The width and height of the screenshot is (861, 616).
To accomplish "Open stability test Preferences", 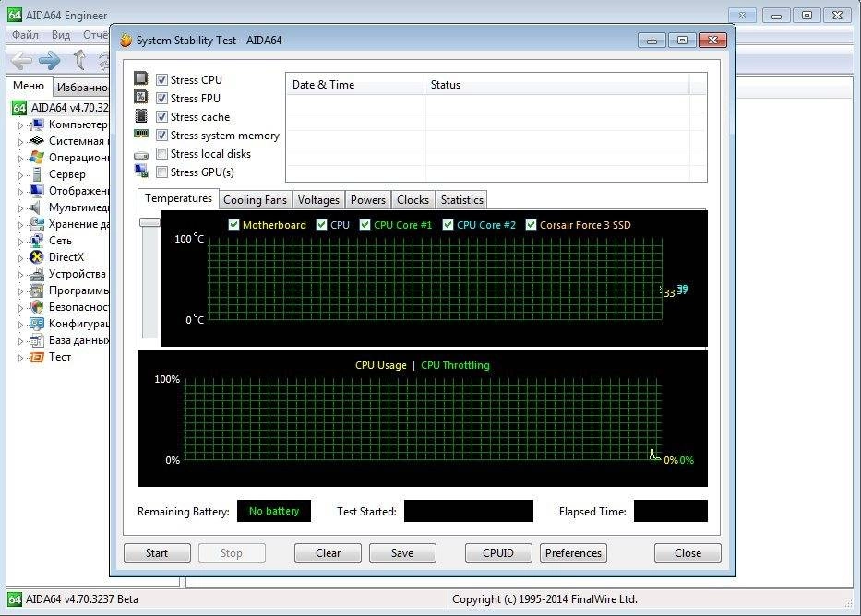I will [573, 553].
